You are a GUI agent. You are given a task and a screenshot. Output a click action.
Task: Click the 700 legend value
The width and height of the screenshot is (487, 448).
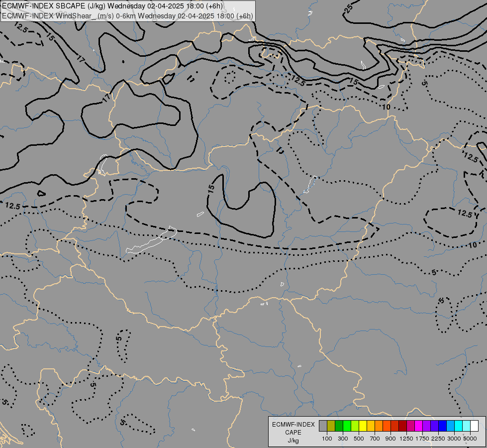click(x=375, y=439)
